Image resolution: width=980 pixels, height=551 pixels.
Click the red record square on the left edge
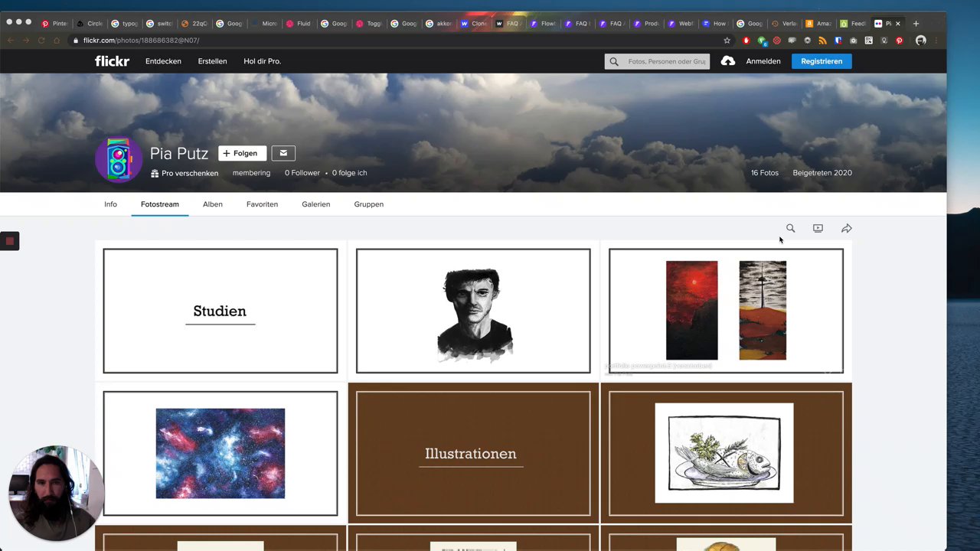9,241
